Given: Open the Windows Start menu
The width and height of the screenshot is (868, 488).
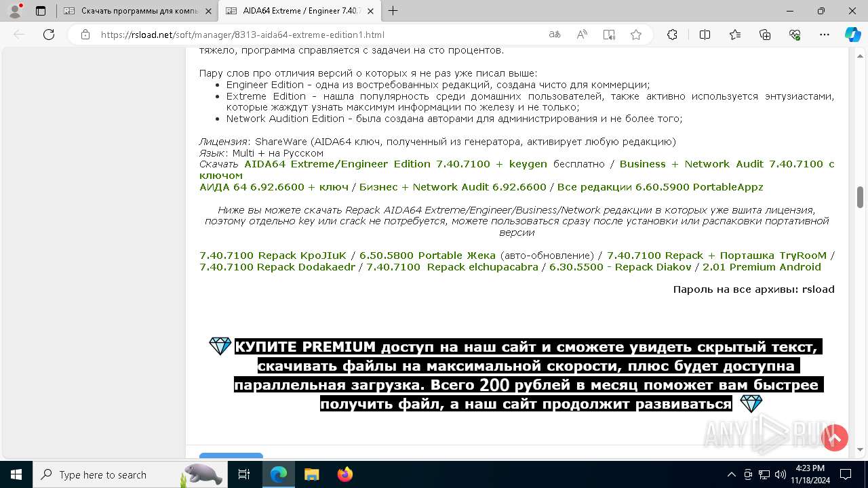Looking at the screenshot, I should pyautogui.click(x=16, y=474).
